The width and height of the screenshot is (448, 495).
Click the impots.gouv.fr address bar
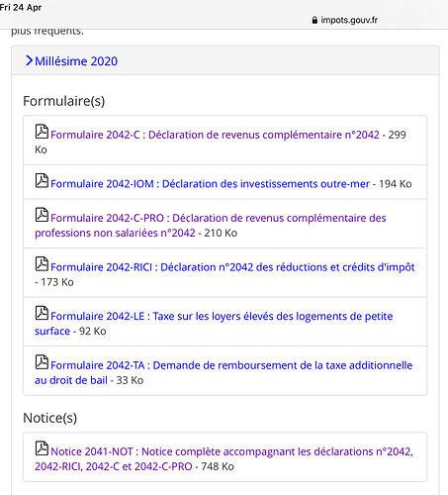click(345, 20)
